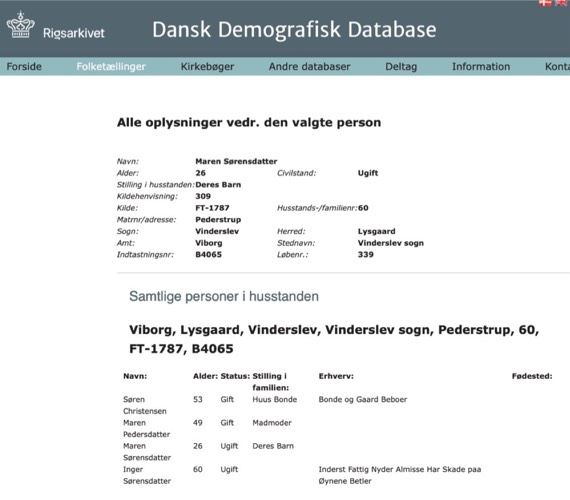The width and height of the screenshot is (570, 500).
Task: Open the Folketællinger menu item
Action: pos(111,67)
